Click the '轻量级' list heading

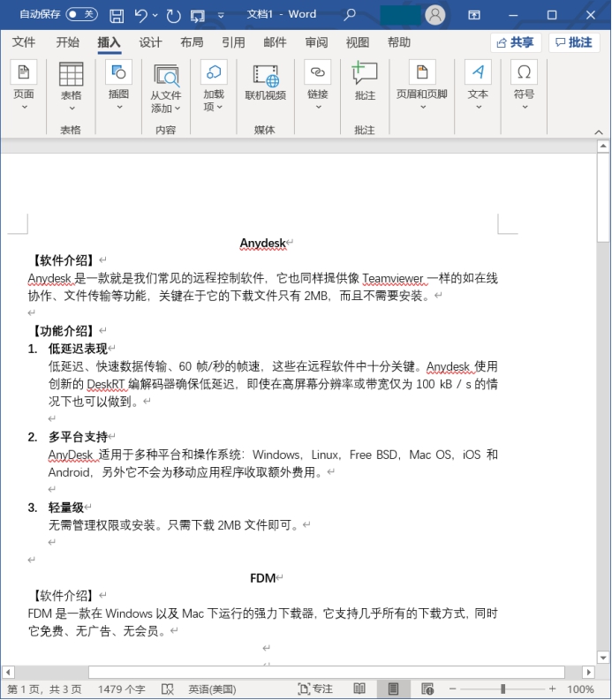tap(66, 508)
